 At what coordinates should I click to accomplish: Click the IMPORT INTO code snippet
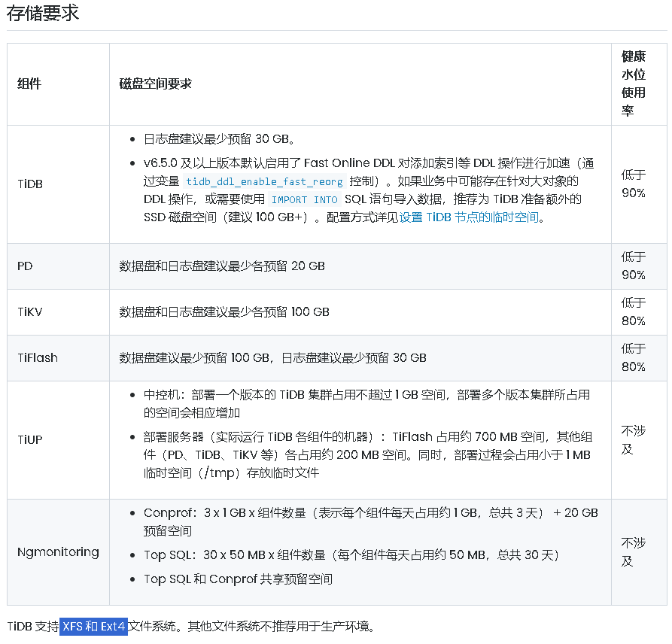pyautogui.click(x=304, y=199)
